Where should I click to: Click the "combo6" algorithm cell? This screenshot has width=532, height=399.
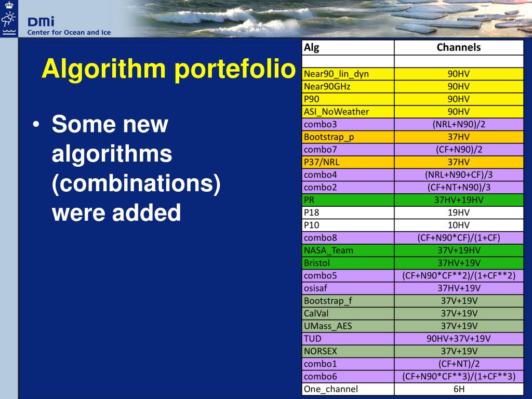[x=348, y=377]
